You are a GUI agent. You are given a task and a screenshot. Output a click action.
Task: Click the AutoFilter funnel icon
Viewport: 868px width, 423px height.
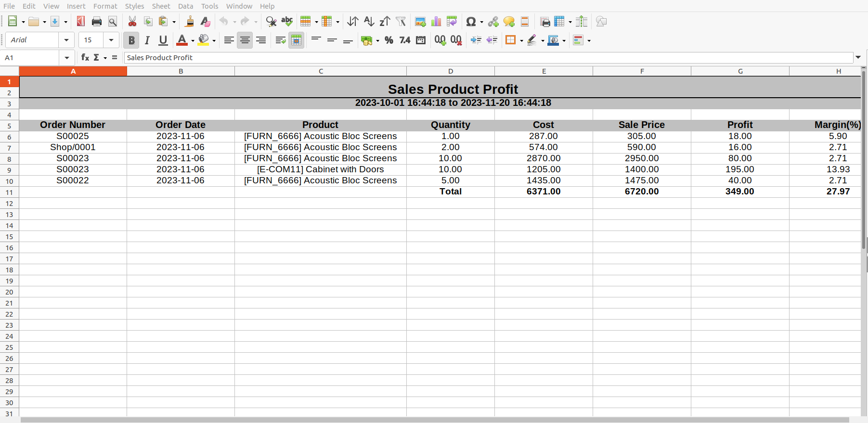pos(401,22)
